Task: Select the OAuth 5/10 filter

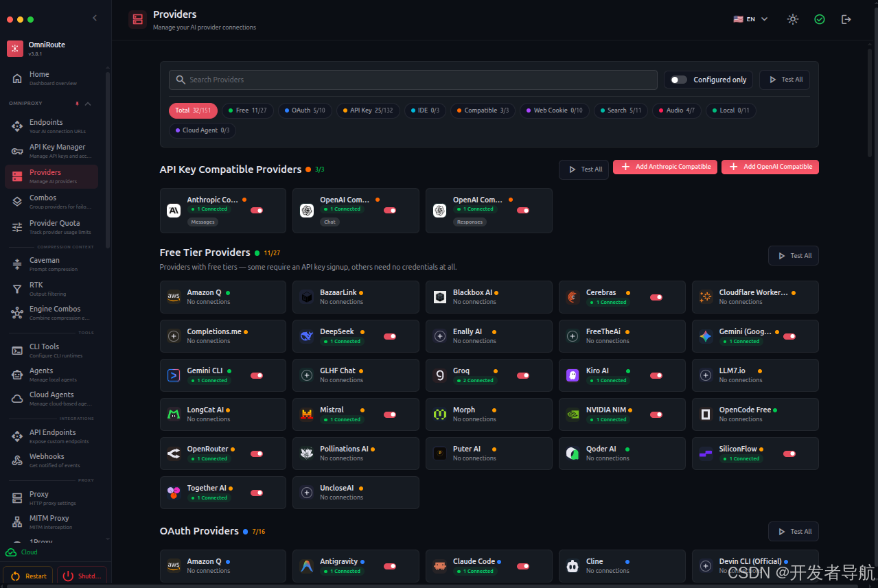Action: coord(305,110)
